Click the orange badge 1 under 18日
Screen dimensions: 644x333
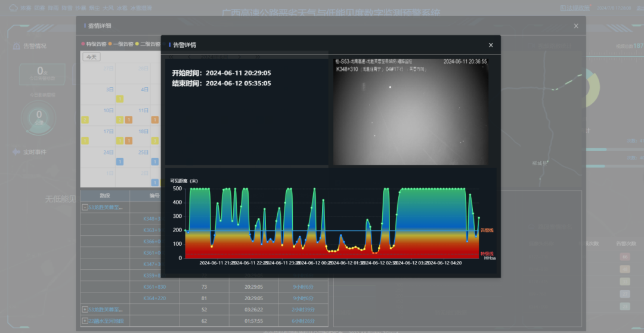129,141
